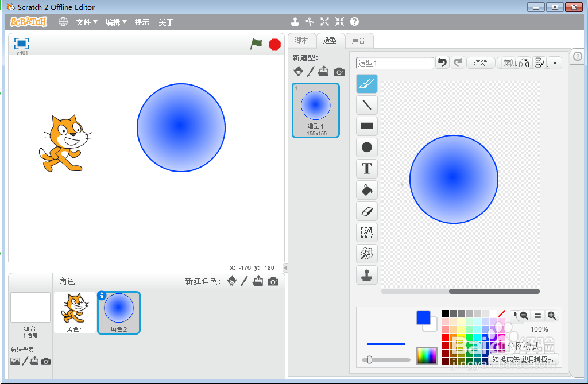Pick the Shrink sprite tool

click(339, 22)
